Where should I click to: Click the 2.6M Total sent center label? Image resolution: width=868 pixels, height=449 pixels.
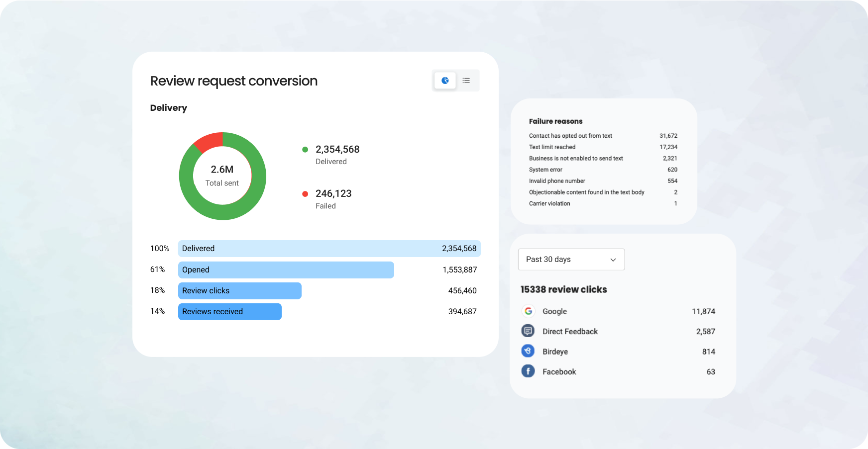[x=222, y=175]
